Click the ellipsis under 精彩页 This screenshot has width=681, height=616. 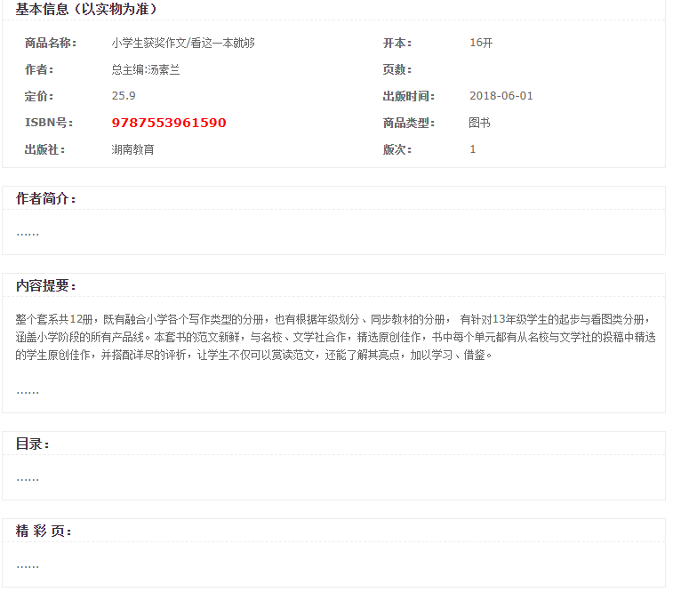(x=28, y=566)
